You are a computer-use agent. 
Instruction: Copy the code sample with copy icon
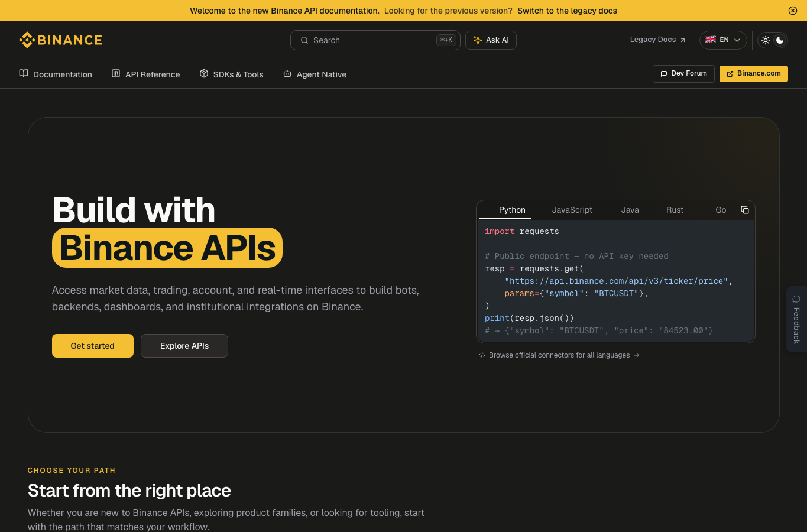[x=745, y=210]
